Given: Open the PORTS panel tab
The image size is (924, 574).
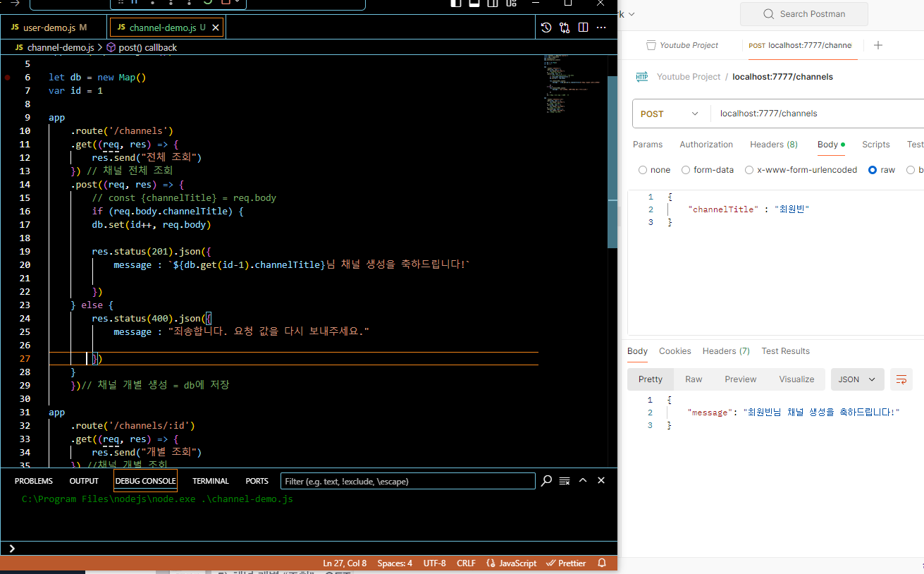Looking at the screenshot, I should tap(257, 481).
